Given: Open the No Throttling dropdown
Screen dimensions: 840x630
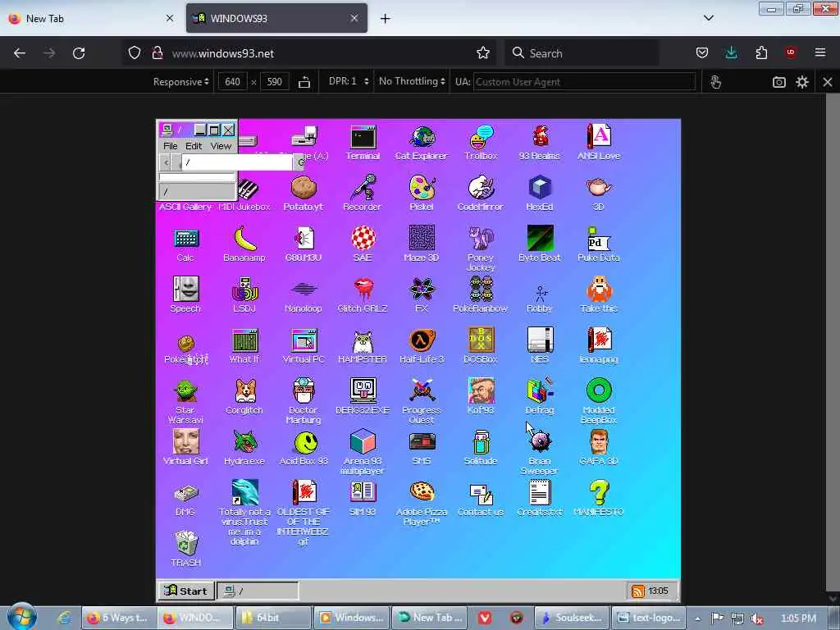Looking at the screenshot, I should (412, 81).
